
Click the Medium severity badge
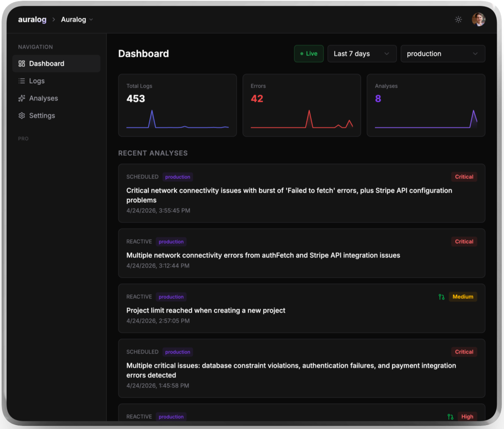tap(463, 297)
